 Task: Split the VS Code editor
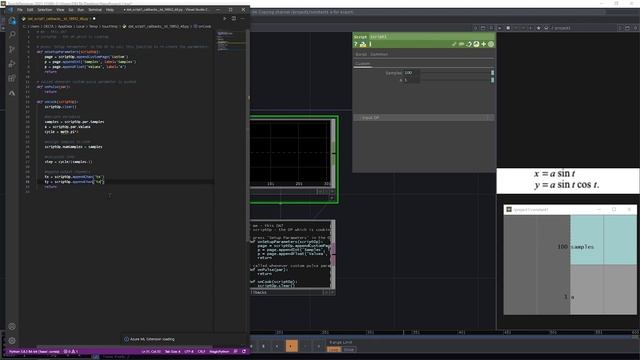[234, 18]
